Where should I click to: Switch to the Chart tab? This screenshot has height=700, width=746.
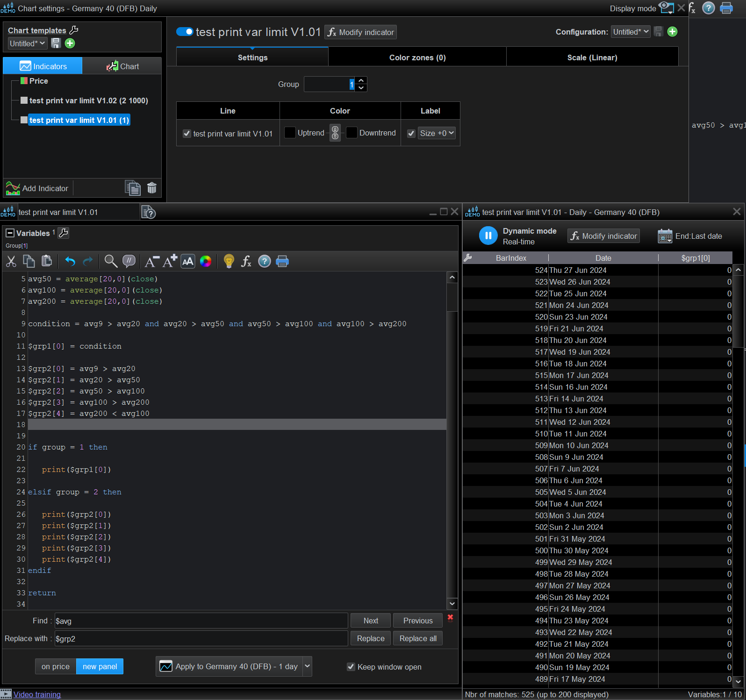(x=122, y=66)
